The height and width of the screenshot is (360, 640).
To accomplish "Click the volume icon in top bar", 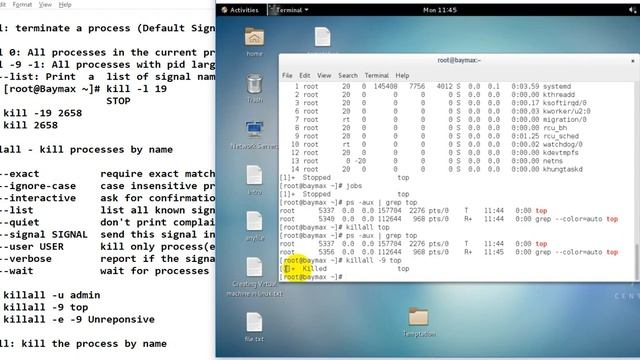I will click(x=632, y=10).
